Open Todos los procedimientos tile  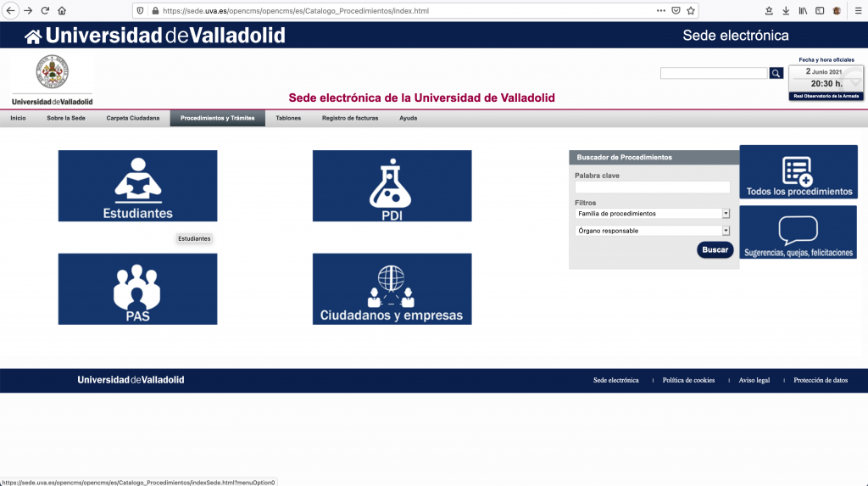coord(798,172)
